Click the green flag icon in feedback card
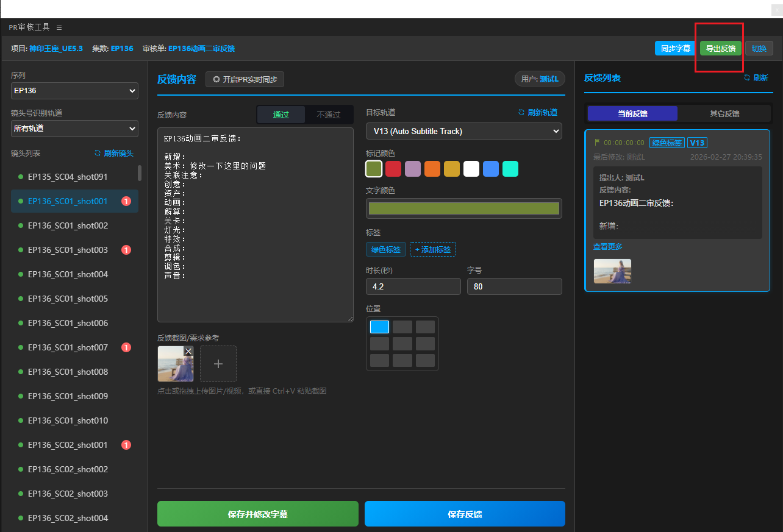Image resolution: width=783 pixels, height=532 pixels. pyautogui.click(x=597, y=143)
